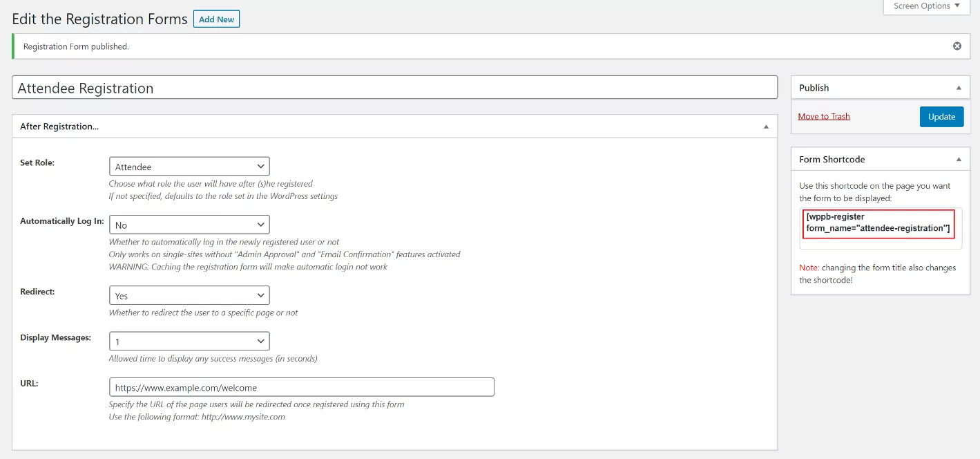Click 'Only works on single-sites' description text
980x459 pixels.
285,254
